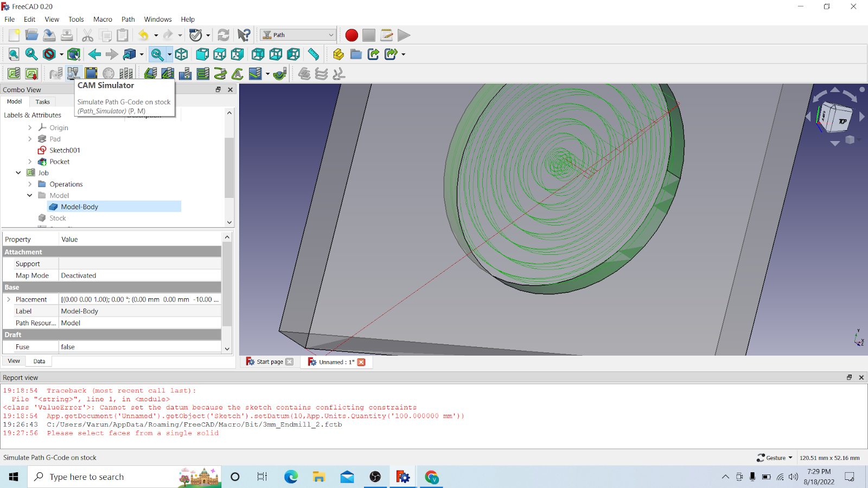Expand the Operations folder

tap(30, 184)
